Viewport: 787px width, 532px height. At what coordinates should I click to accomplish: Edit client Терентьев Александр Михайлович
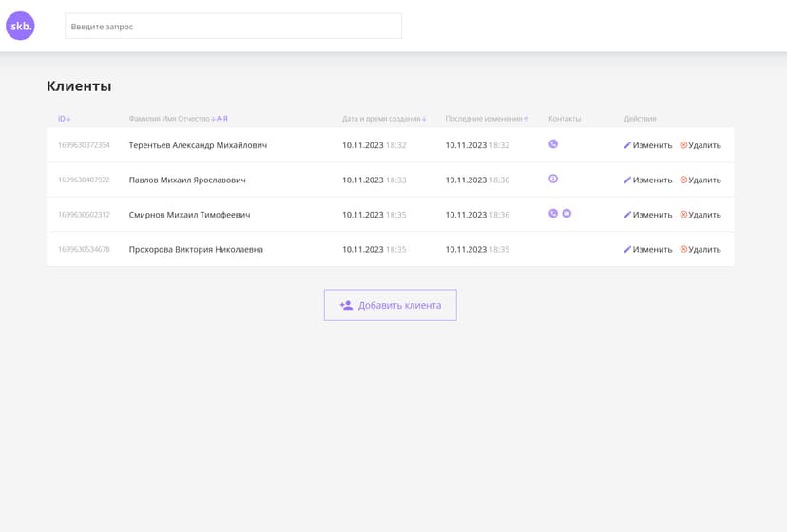click(647, 145)
